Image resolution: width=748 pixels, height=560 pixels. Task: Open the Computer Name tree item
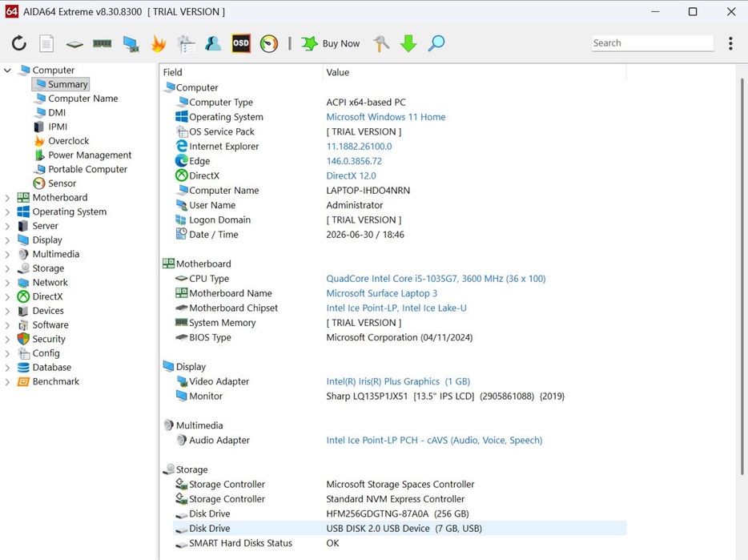(x=76, y=99)
